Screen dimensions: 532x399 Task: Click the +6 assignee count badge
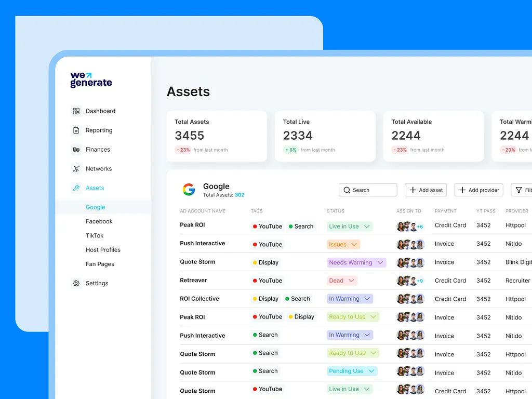click(x=420, y=227)
